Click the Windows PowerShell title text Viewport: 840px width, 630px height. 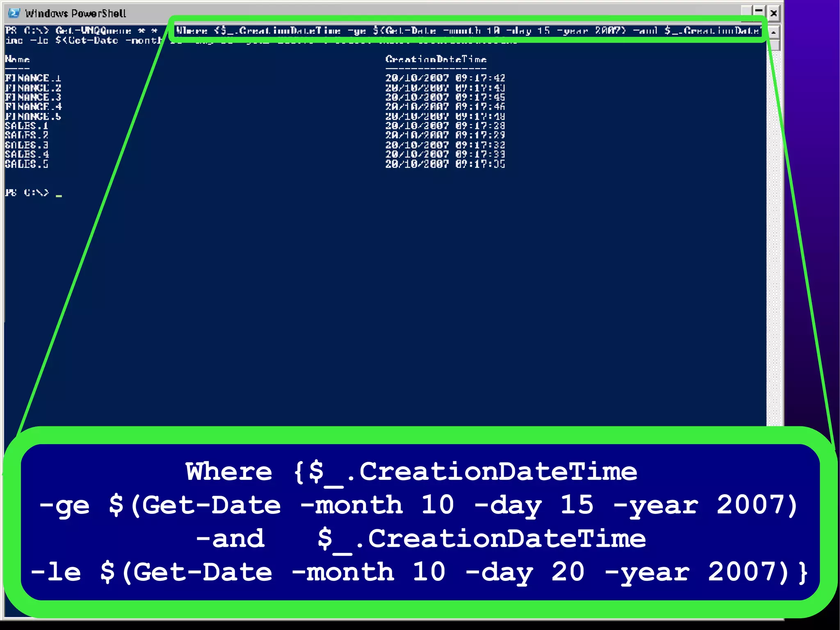point(75,14)
